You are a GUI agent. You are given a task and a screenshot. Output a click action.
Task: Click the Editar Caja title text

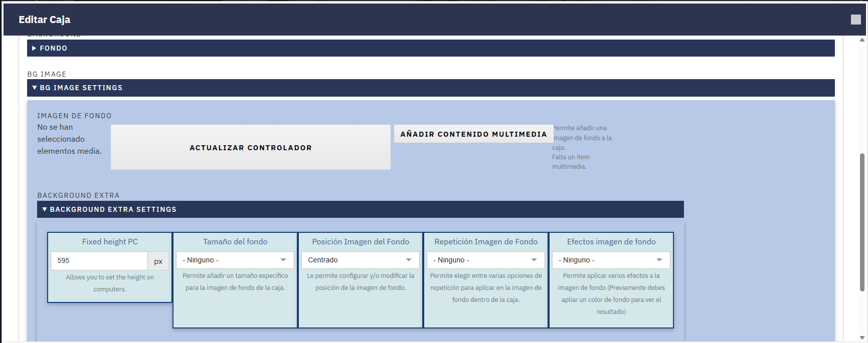click(x=45, y=20)
